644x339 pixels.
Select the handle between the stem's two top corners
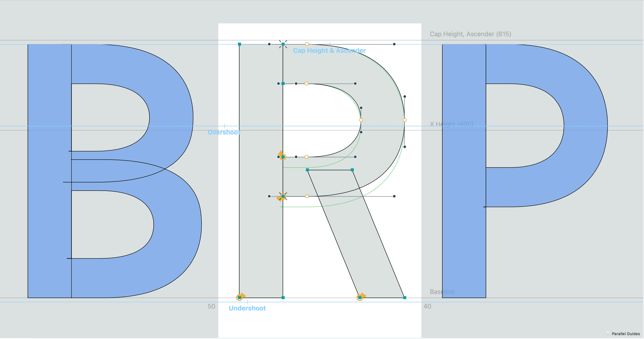[x=269, y=44]
